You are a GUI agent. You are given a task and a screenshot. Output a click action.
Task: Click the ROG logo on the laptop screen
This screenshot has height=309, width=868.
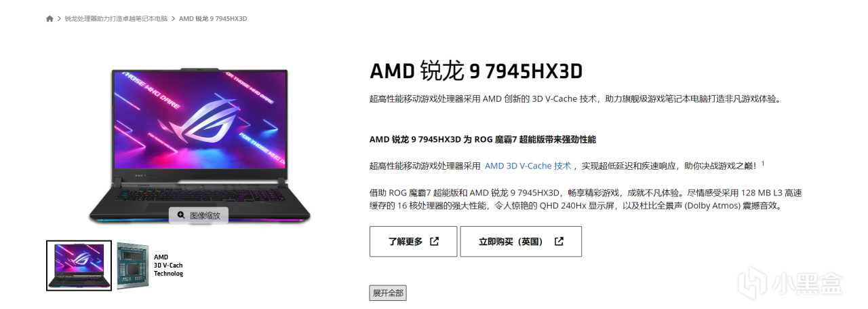click(199, 122)
